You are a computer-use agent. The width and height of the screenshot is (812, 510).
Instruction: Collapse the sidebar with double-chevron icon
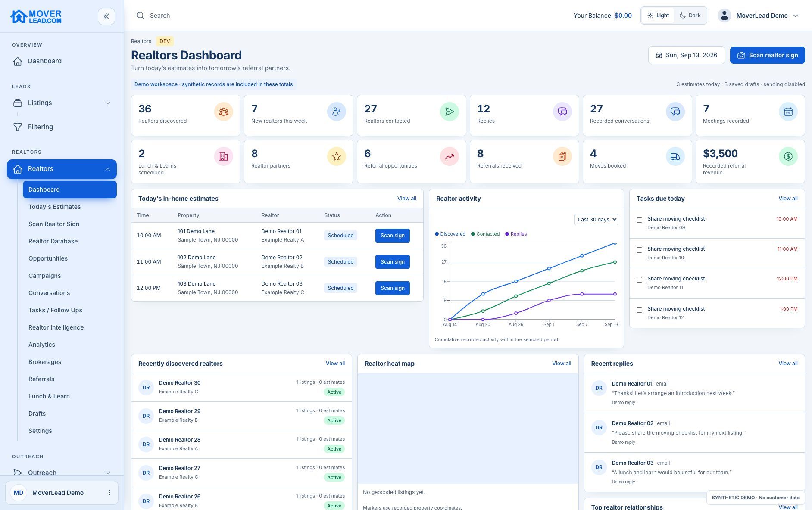click(106, 16)
